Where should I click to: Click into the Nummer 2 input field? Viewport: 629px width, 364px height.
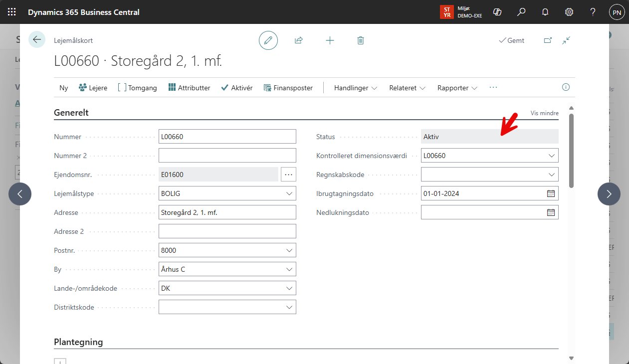pos(227,156)
